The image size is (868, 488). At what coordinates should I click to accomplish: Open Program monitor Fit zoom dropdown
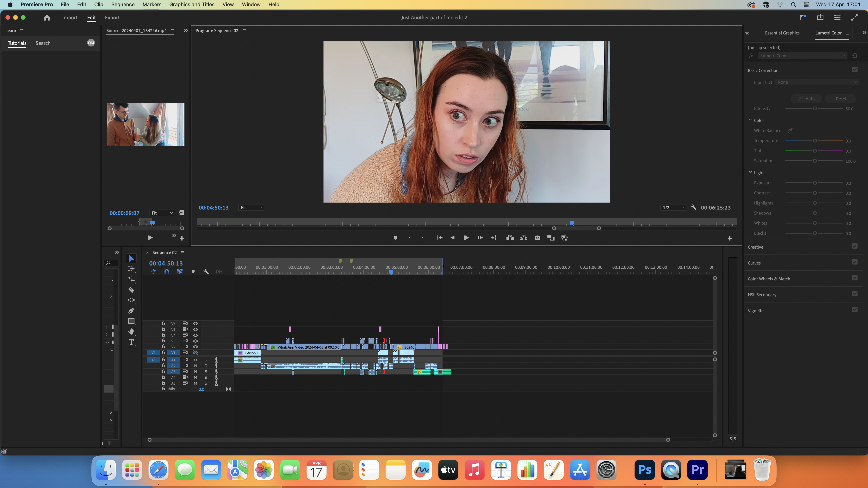(x=251, y=207)
